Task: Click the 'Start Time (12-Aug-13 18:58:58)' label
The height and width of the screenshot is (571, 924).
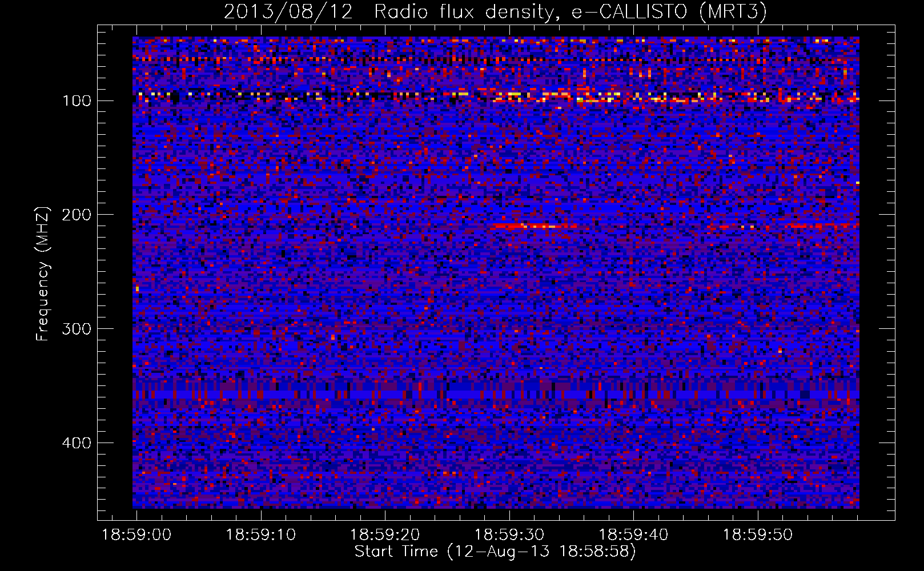Action: click(495, 552)
